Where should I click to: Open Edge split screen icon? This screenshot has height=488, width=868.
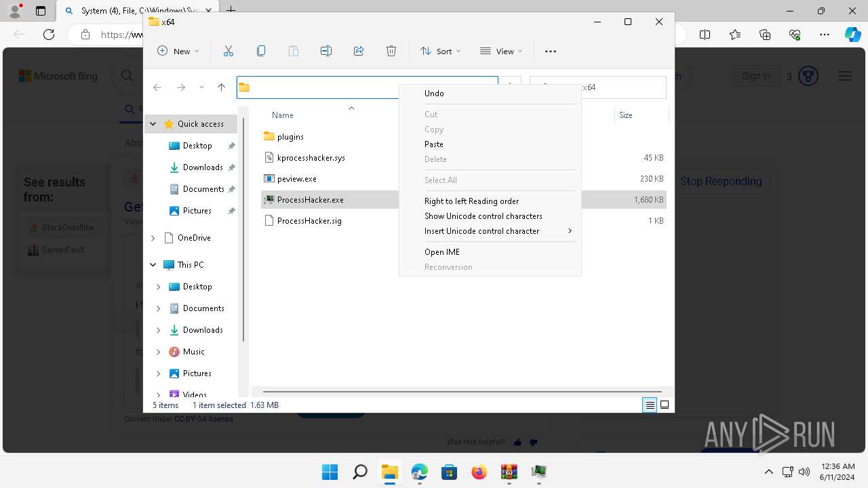pyautogui.click(x=705, y=35)
